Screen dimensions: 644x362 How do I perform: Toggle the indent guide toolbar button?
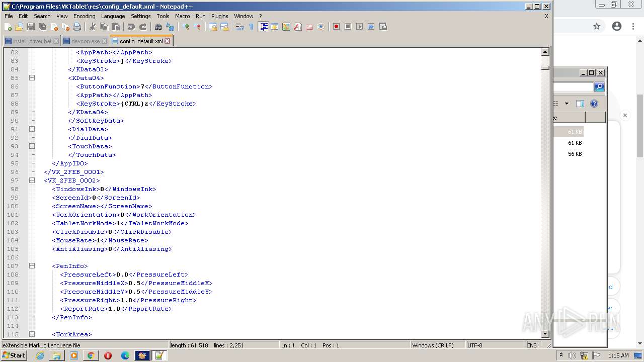[263, 27]
